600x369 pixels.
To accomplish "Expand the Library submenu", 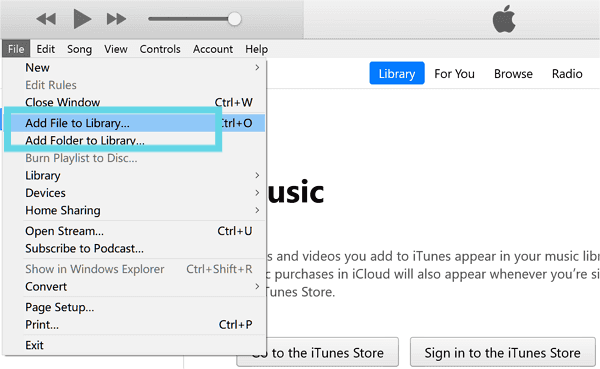I will 134,175.
